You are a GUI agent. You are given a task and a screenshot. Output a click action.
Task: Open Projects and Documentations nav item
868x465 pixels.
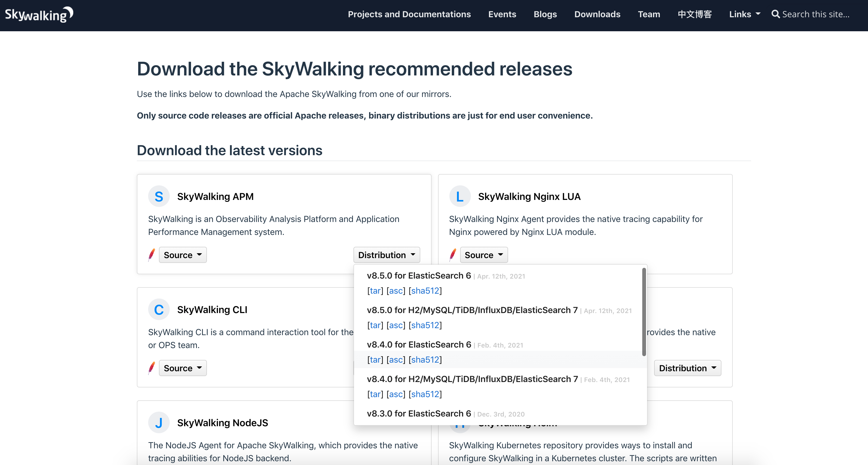tap(409, 14)
